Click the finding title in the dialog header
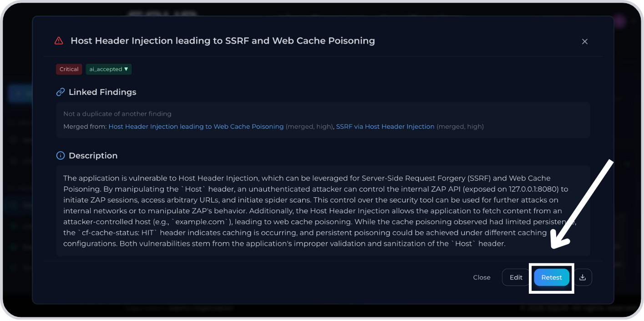This screenshot has height=321, width=644. click(223, 41)
